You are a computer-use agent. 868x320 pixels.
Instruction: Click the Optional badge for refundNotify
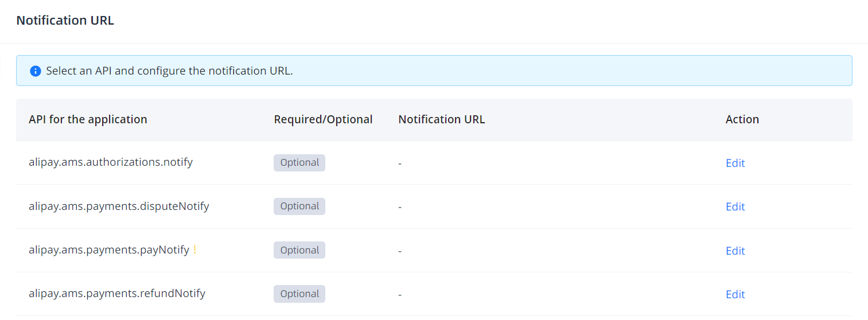[299, 294]
